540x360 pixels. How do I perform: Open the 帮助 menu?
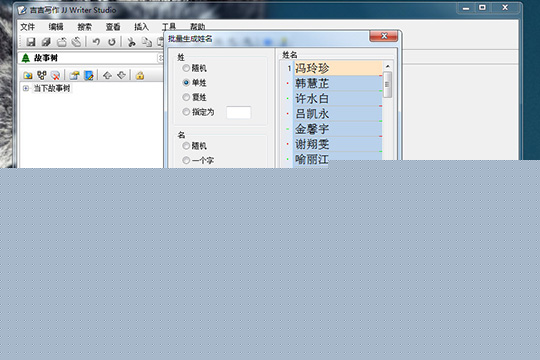198,27
